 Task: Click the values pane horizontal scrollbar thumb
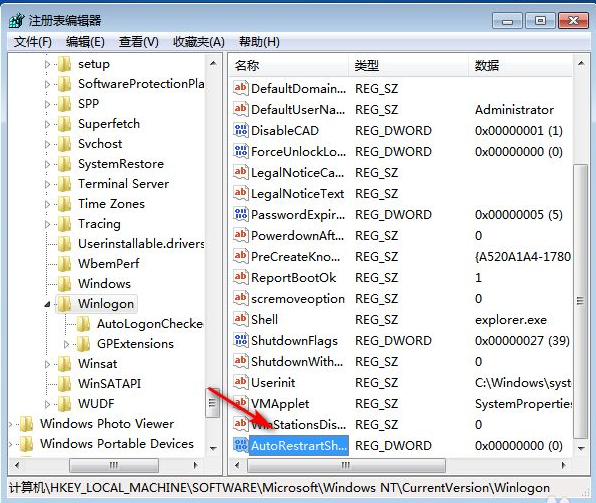click(346, 465)
